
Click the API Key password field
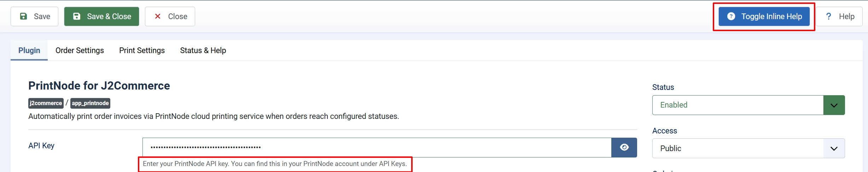pos(377,147)
